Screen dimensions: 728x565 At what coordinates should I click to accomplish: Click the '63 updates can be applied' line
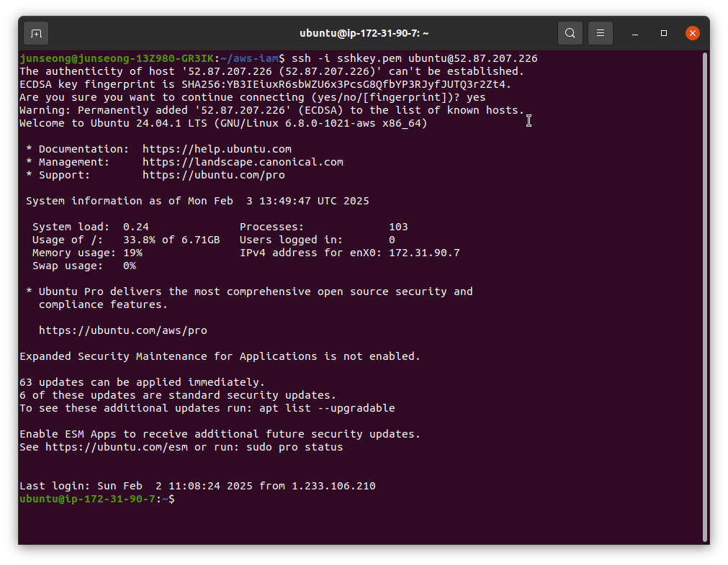[142, 383]
